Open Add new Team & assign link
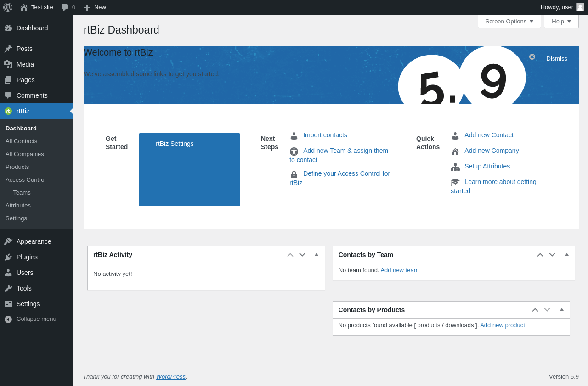 click(x=339, y=155)
